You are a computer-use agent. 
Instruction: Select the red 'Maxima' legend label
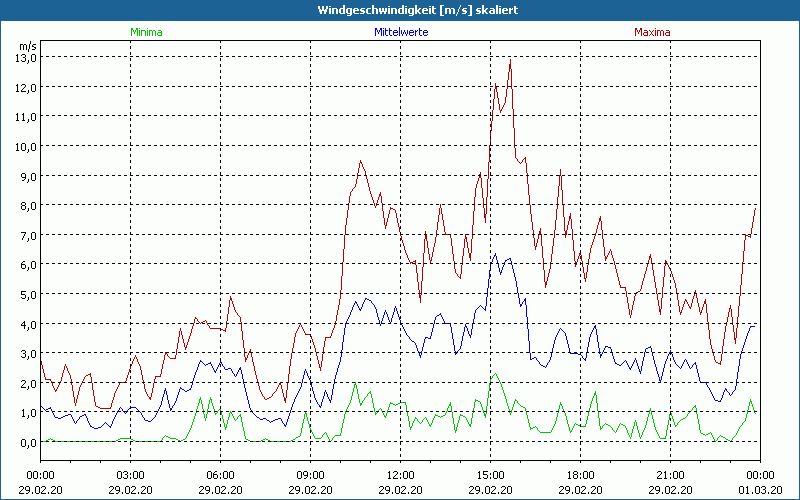coord(652,32)
